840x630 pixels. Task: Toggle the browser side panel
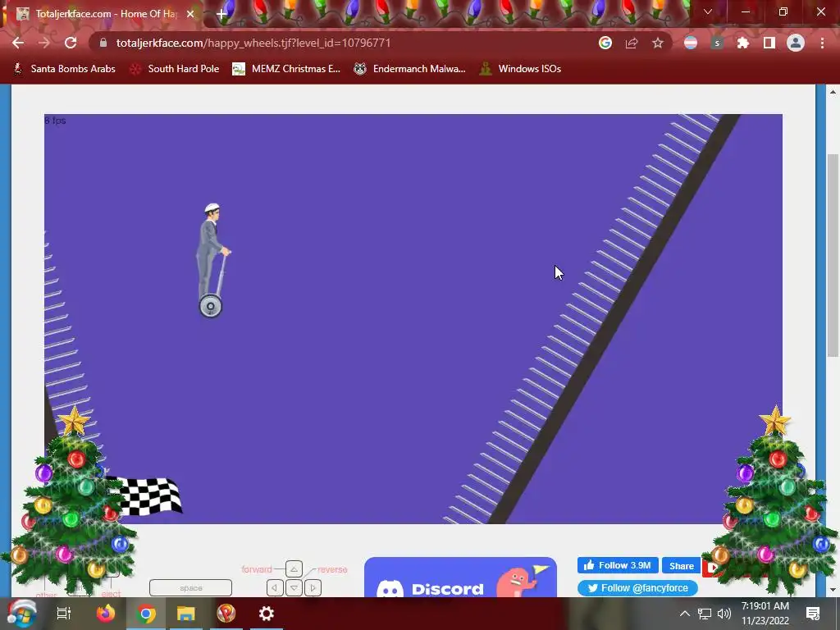[769, 43]
